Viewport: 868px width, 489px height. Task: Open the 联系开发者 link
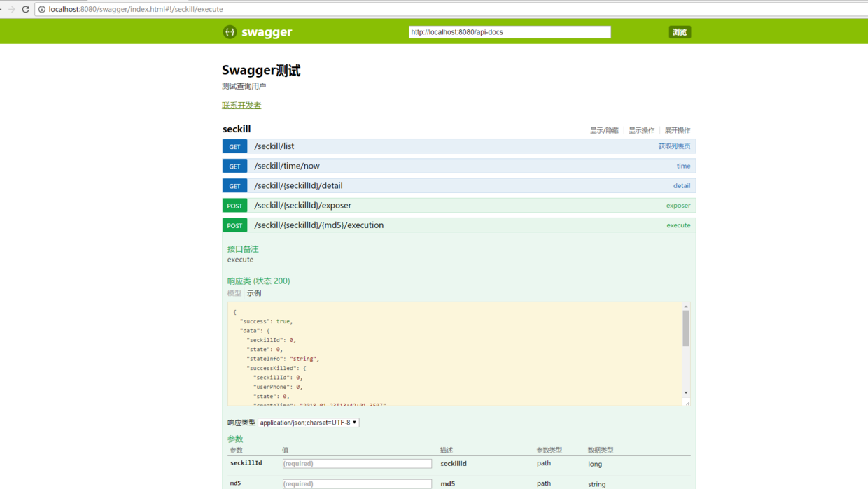[241, 106]
